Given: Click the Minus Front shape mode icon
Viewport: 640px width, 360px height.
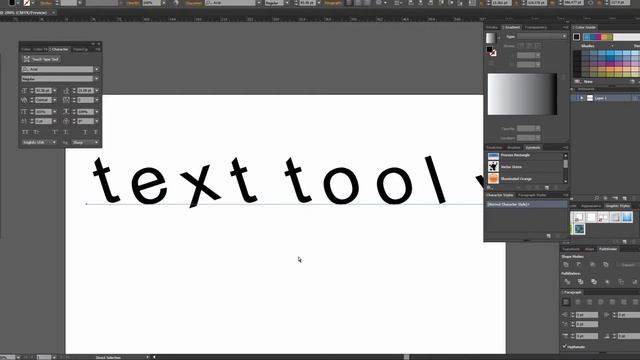Looking at the screenshot, I should coord(579,265).
